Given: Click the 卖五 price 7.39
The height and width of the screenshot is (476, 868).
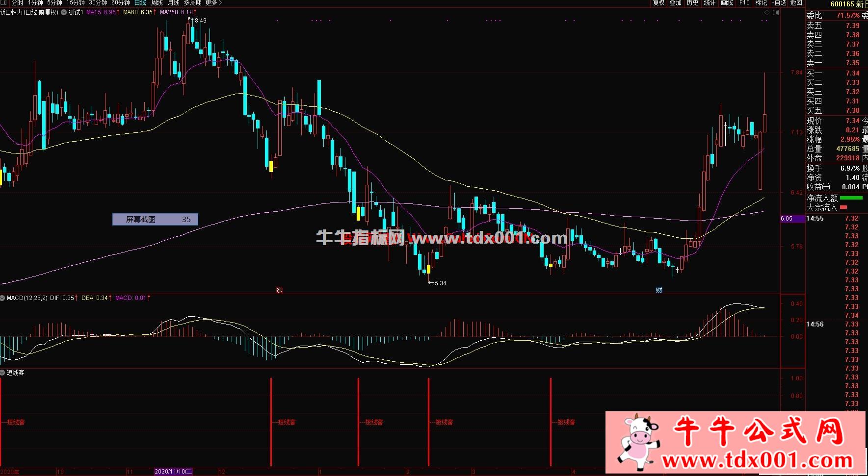Looking at the screenshot, I should (x=852, y=25).
